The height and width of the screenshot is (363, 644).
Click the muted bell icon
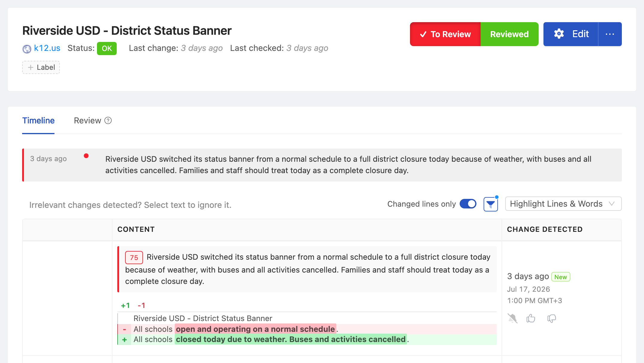[x=512, y=318]
